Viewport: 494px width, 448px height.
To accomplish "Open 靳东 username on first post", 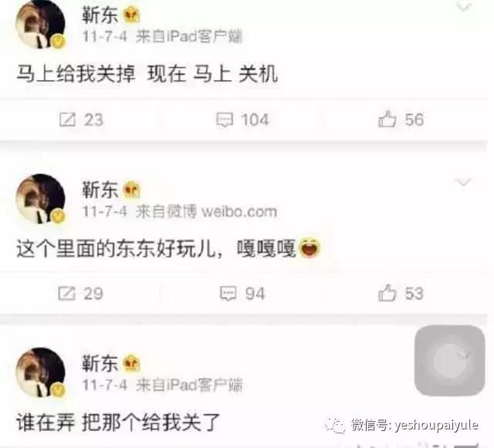I will pyautogui.click(x=100, y=15).
